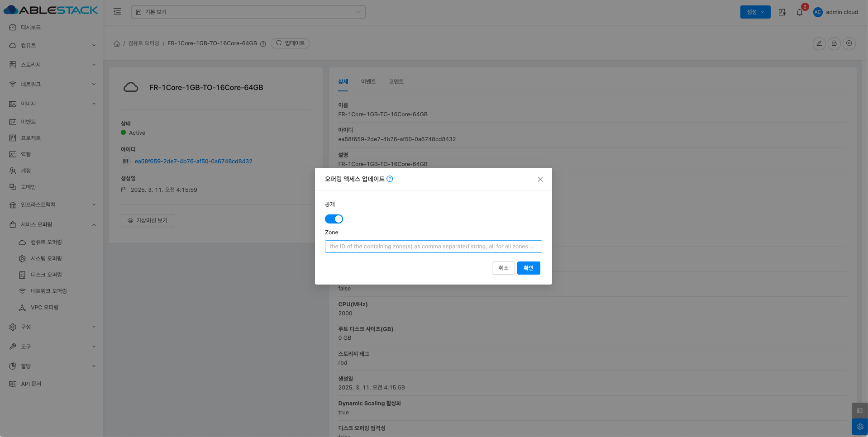The height and width of the screenshot is (437, 868).
Task: Expand the 스토리지 storage menu
Action: [52, 65]
